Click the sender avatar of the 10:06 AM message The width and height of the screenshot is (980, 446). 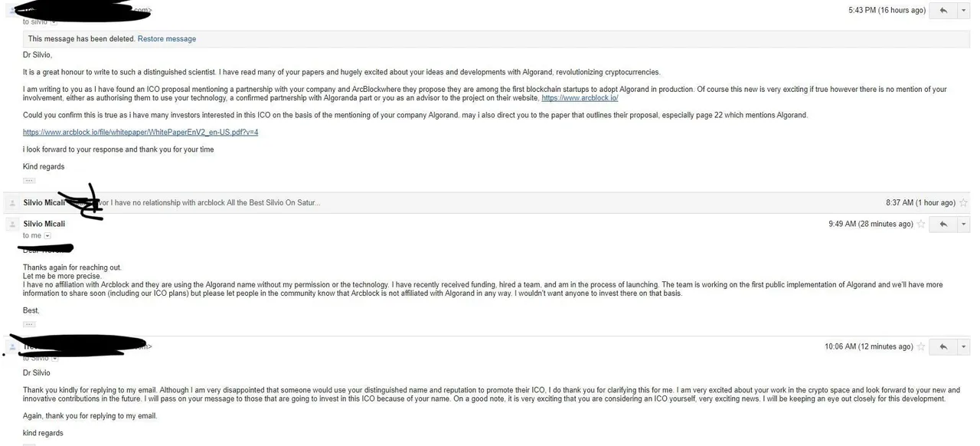(12, 347)
